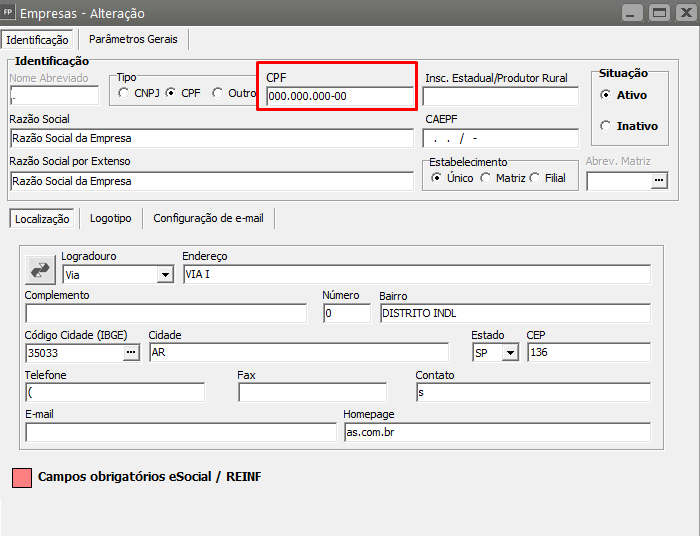Click the CPF input field
Screen dimensions: 700x536
(x=339, y=97)
